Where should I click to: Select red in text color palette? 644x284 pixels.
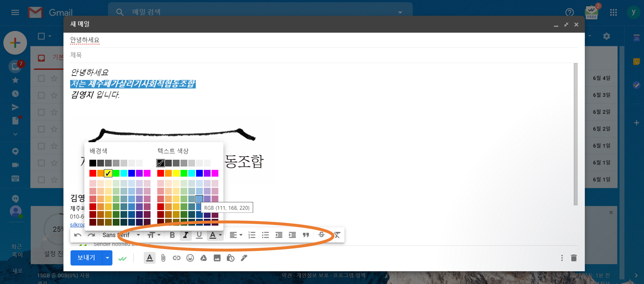(x=160, y=173)
